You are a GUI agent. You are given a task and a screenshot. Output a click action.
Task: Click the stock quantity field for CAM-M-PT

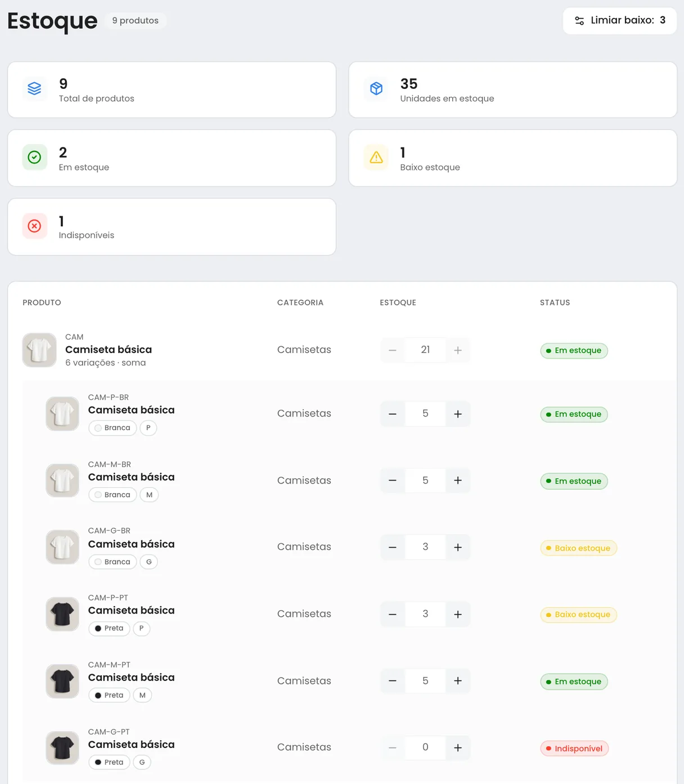coord(425,681)
